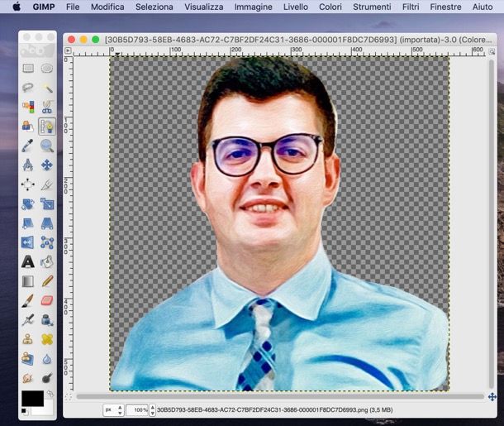Select the Rotate tool

coord(28,204)
